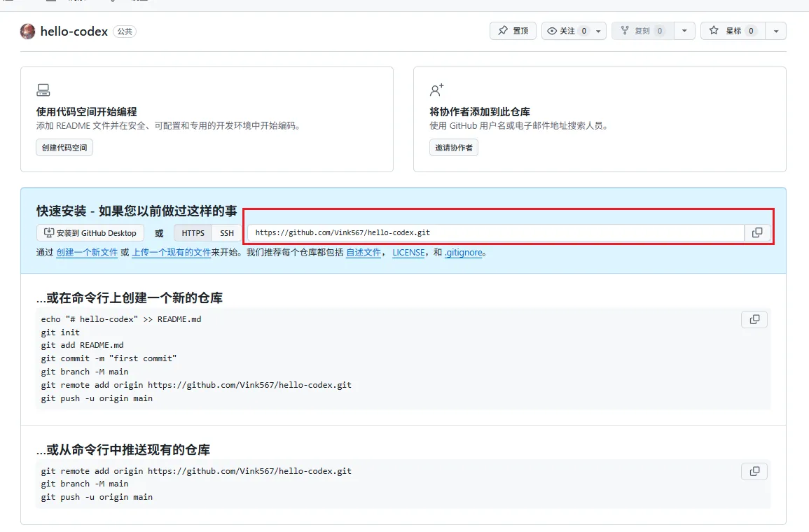Click 安装到 GitHub Desktop button
Screen dimensions: 809x532
coord(90,233)
